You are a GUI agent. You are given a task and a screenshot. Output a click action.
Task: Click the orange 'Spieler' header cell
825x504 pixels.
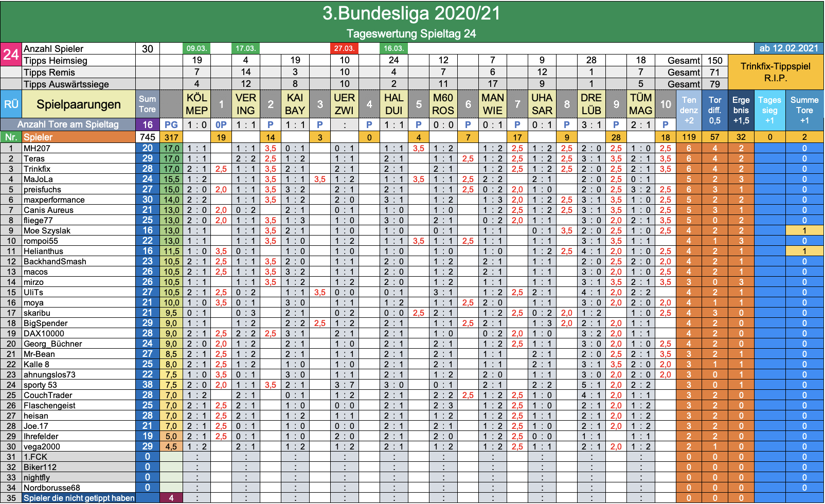(79, 137)
